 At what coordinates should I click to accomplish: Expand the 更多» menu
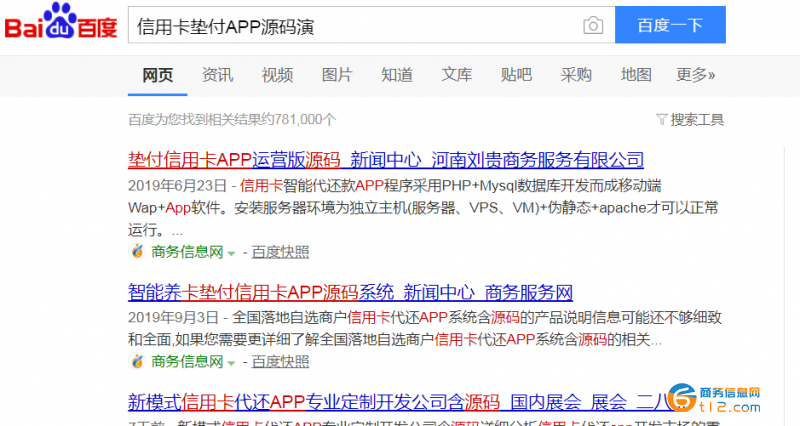pyautogui.click(x=695, y=76)
